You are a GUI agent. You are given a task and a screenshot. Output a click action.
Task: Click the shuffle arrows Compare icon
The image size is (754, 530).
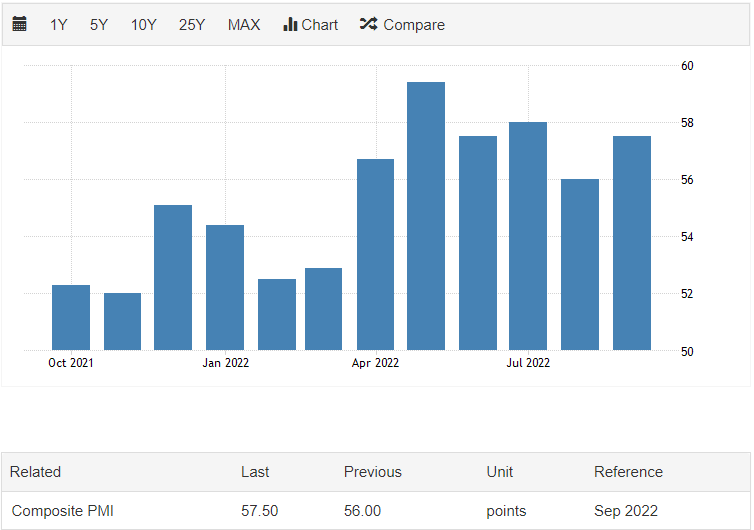368,24
